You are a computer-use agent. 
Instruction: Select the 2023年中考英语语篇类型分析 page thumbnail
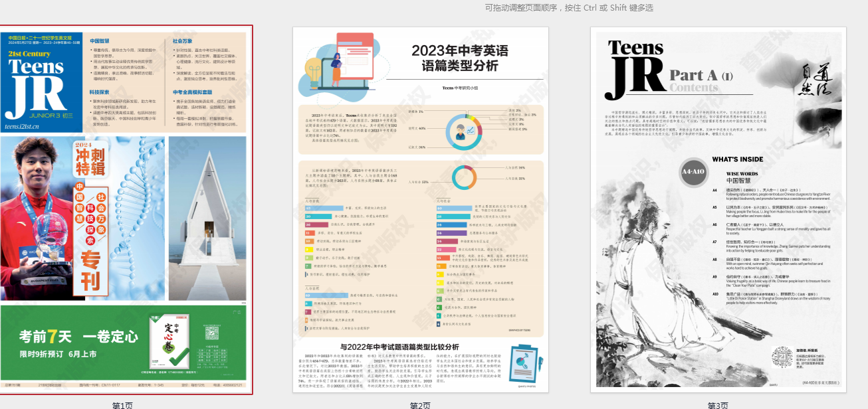[x=421, y=210]
